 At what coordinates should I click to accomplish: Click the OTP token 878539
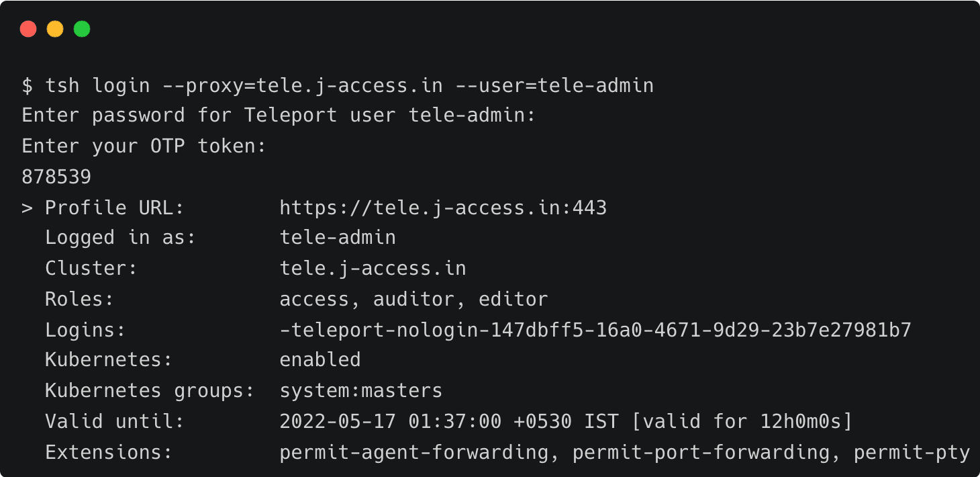click(x=56, y=177)
